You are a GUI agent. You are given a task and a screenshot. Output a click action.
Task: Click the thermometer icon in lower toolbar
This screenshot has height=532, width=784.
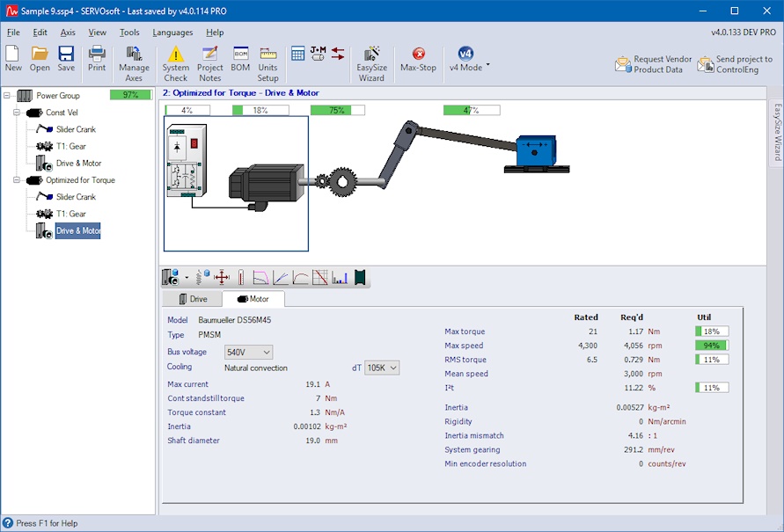tap(240, 278)
